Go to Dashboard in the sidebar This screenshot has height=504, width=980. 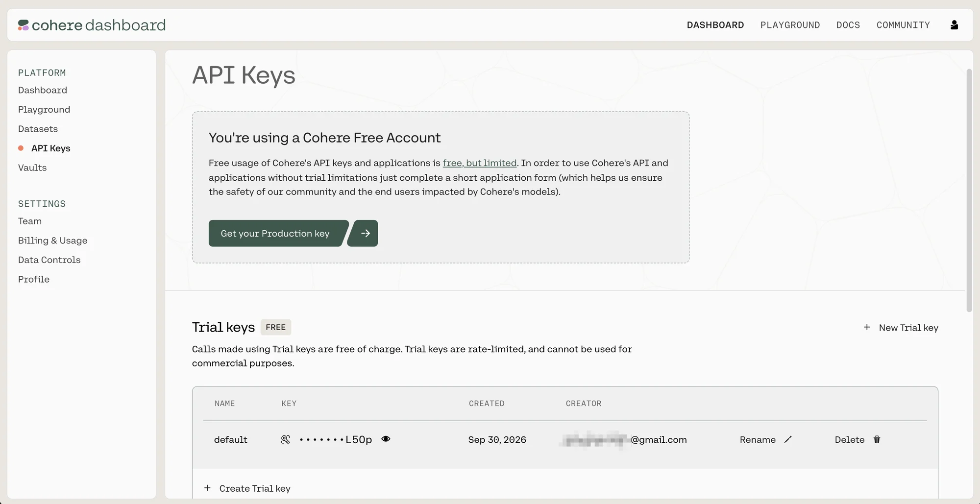tap(43, 90)
